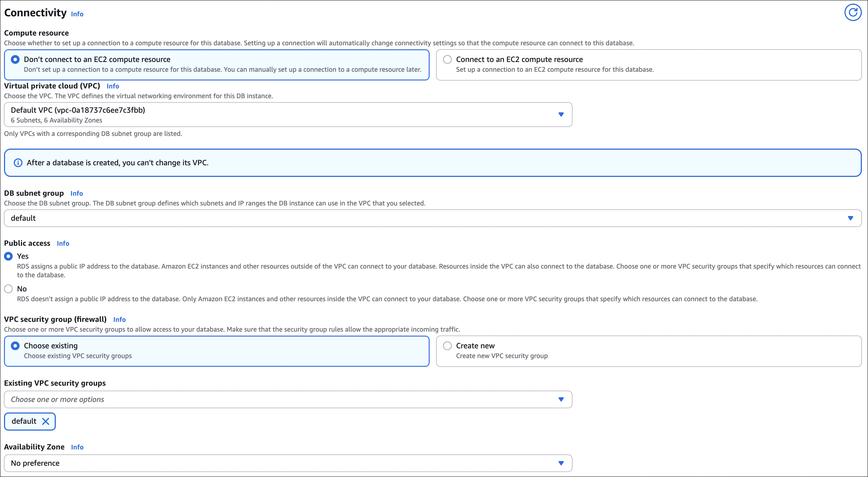
Task: Select Don't connect to EC2 compute resource
Action: pos(15,59)
